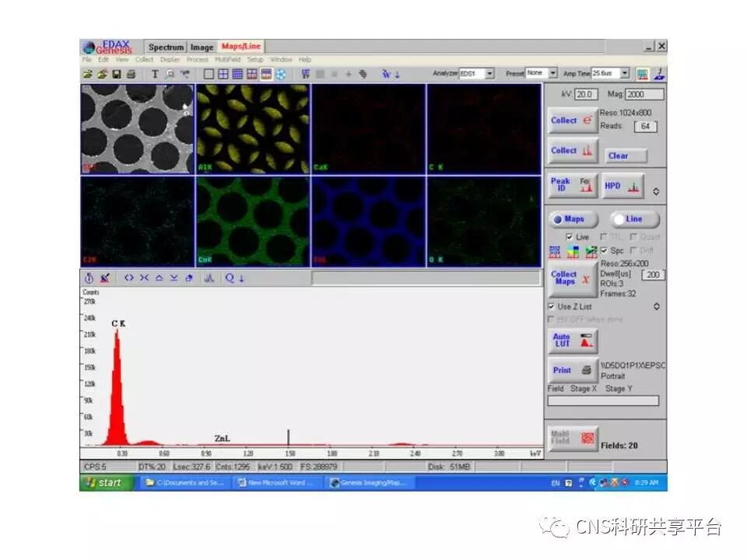Image resolution: width=747 pixels, height=560 pixels.
Task: Choose the four-pane grid layout icon
Action: [x=223, y=74]
